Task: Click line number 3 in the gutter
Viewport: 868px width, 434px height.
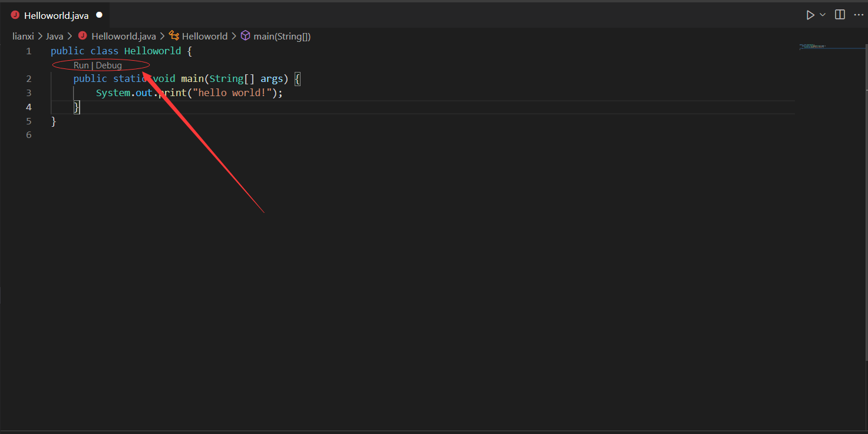Action: (28, 92)
